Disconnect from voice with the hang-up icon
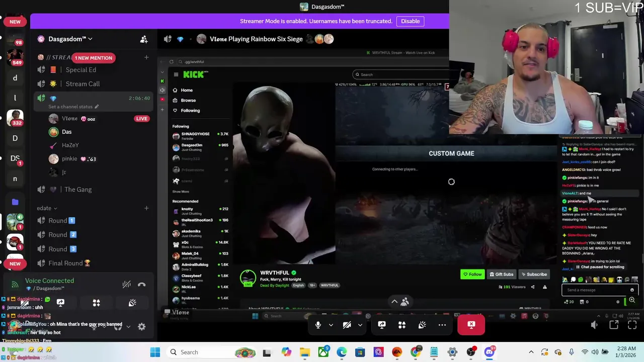 142,285
